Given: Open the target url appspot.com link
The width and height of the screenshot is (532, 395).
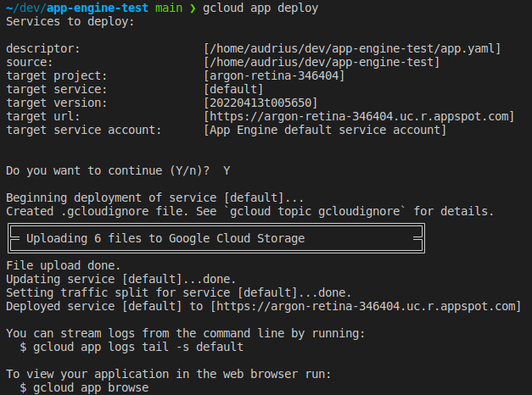Looking at the screenshot, I should coord(359,116).
